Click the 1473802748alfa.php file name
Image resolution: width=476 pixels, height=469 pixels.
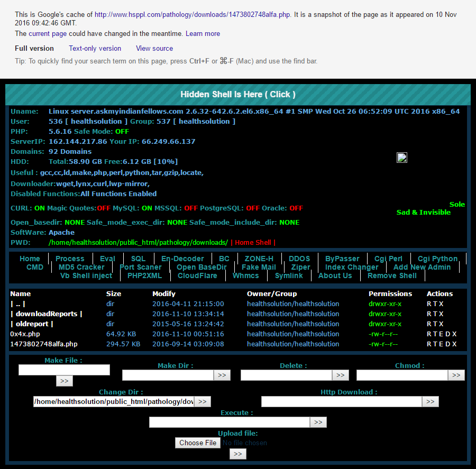[44, 344]
